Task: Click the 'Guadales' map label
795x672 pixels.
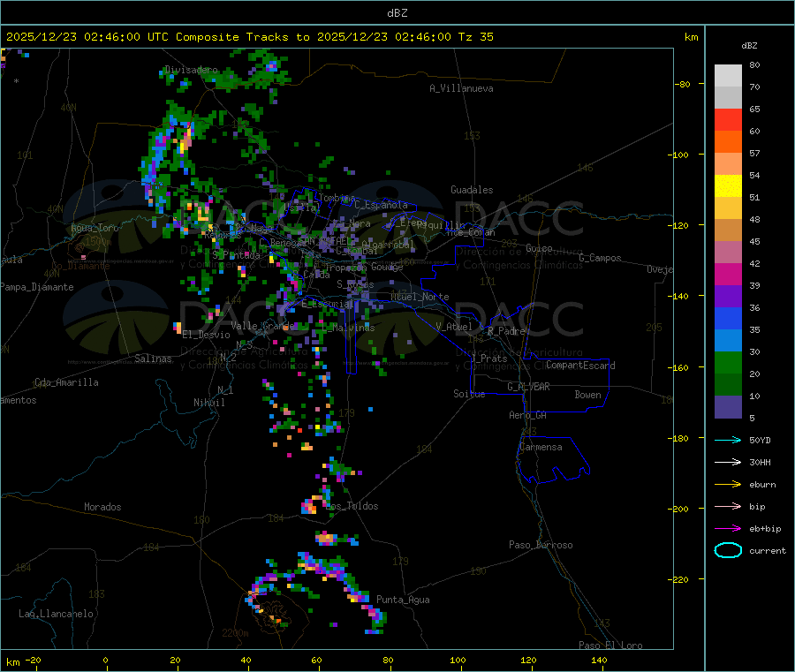Action: [472, 190]
